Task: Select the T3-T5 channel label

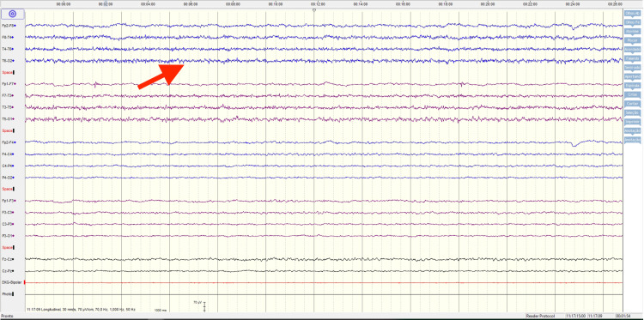Action: 9,107
